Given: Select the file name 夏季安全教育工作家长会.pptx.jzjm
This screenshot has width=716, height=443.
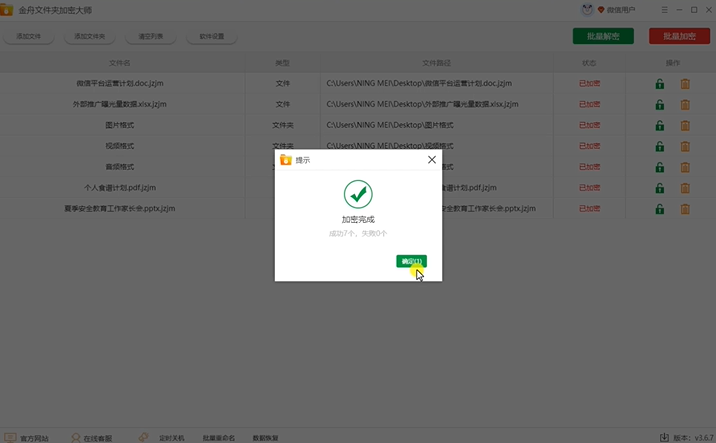Looking at the screenshot, I should [120, 208].
